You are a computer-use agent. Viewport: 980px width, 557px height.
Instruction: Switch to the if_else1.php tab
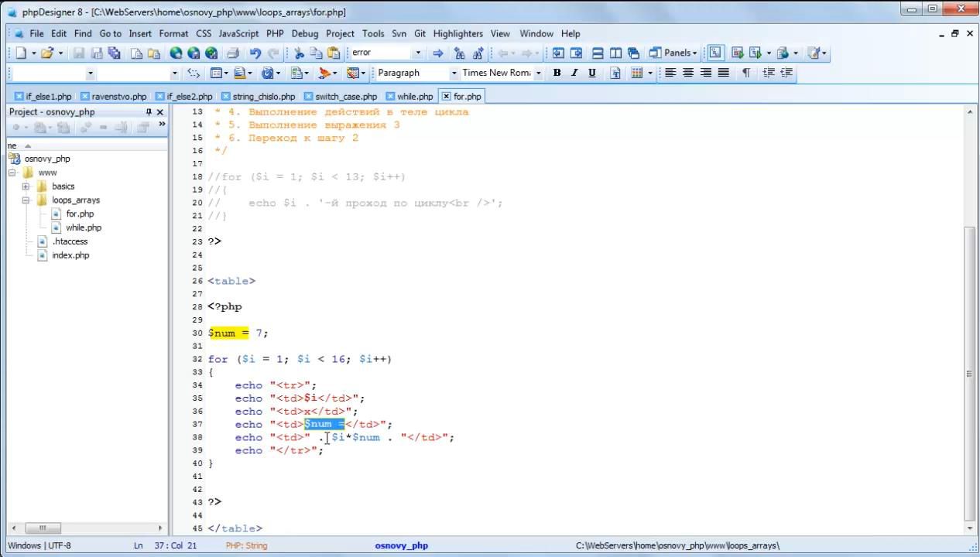click(x=43, y=97)
